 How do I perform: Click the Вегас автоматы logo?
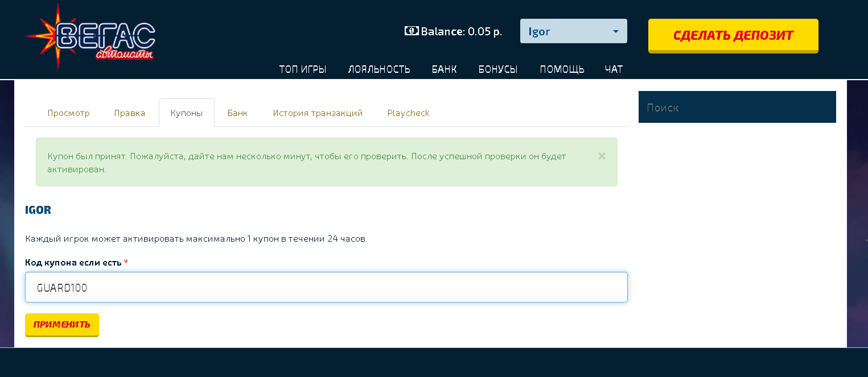coord(91,35)
